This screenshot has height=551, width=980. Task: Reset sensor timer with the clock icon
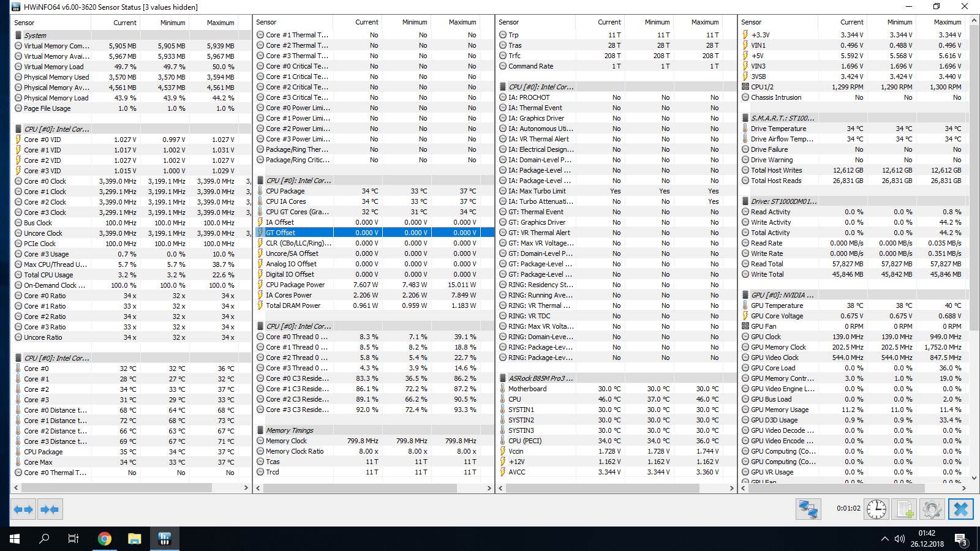click(876, 509)
